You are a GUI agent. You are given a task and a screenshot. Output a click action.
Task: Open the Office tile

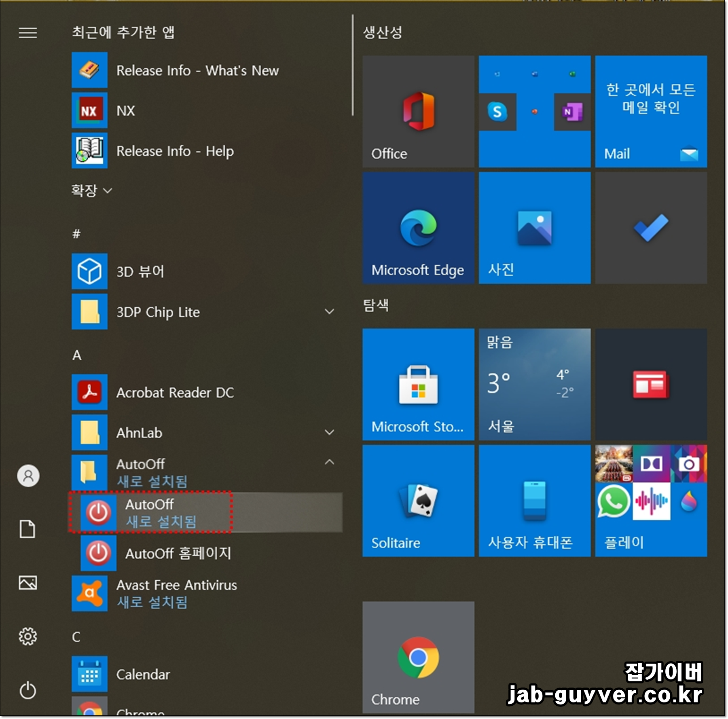pyautogui.click(x=418, y=112)
